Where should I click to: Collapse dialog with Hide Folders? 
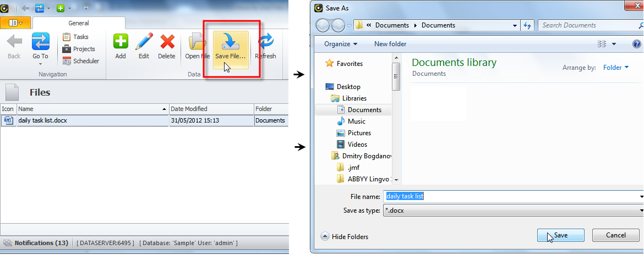tap(345, 237)
